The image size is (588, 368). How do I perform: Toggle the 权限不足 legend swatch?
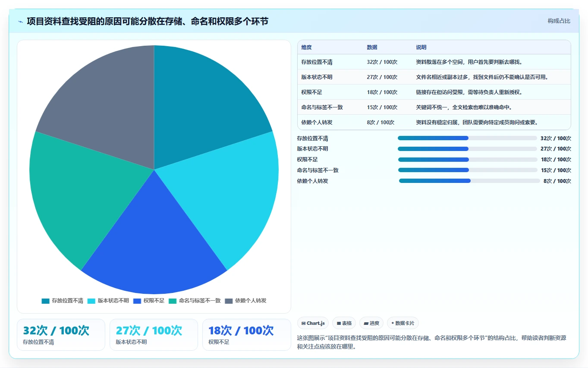[137, 301]
